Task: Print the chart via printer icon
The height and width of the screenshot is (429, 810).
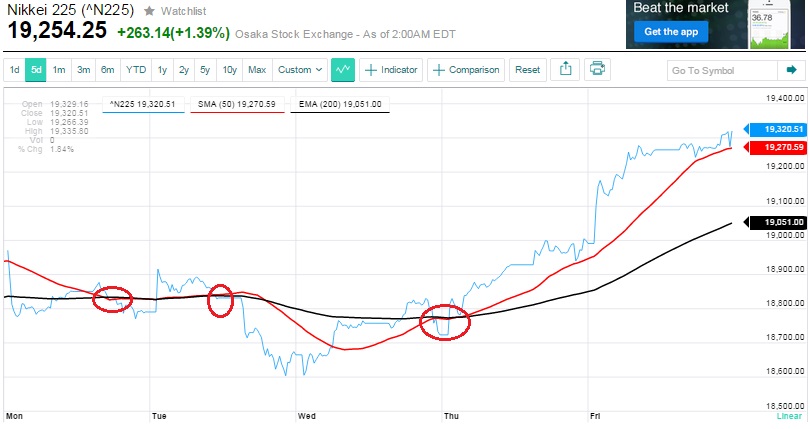Action: click(x=597, y=70)
